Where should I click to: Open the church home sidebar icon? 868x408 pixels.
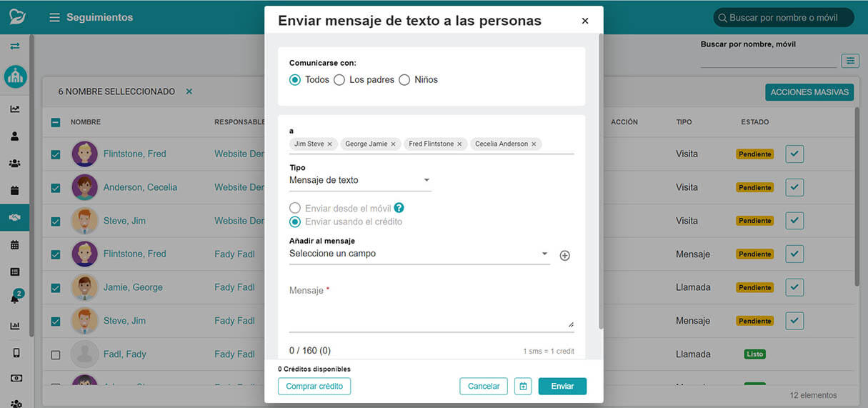[x=15, y=76]
